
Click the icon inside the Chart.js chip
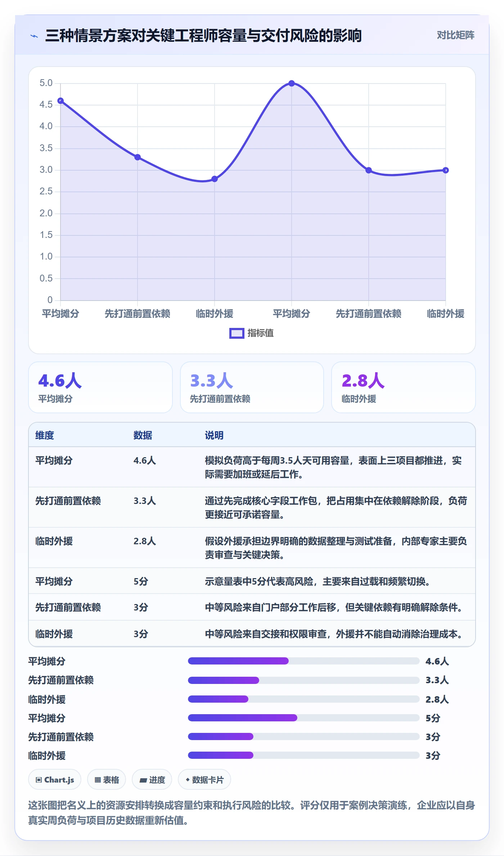click(39, 780)
